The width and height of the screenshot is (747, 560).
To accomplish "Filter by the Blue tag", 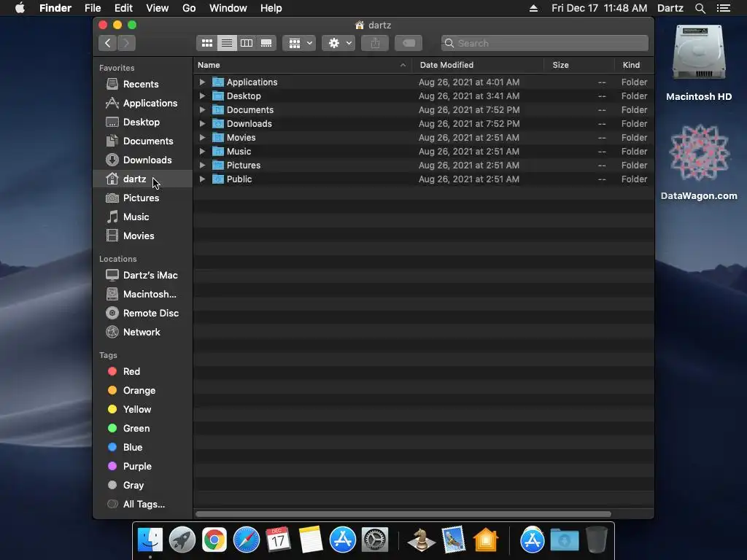I will click(142, 448).
